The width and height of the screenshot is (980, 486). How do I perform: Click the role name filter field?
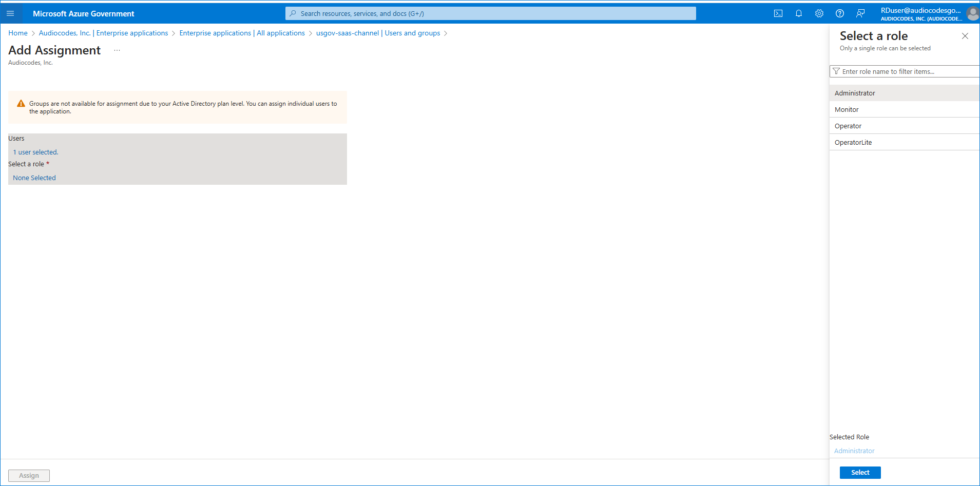point(905,71)
